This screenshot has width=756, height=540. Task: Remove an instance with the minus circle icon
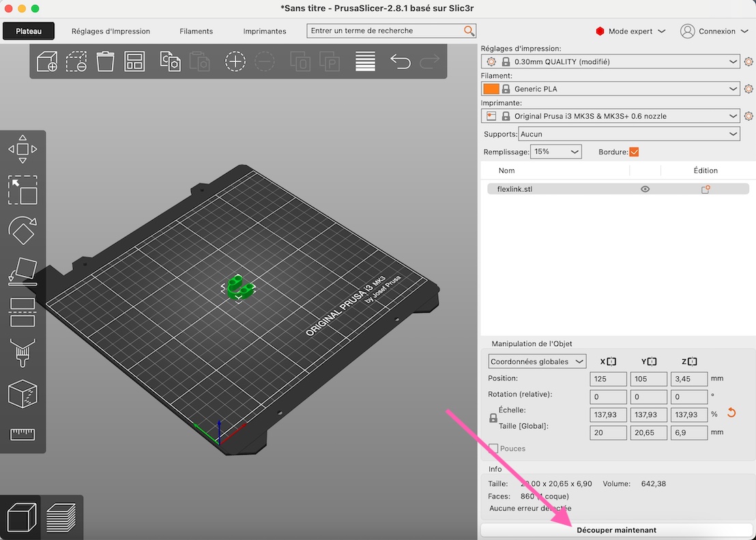[265, 61]
